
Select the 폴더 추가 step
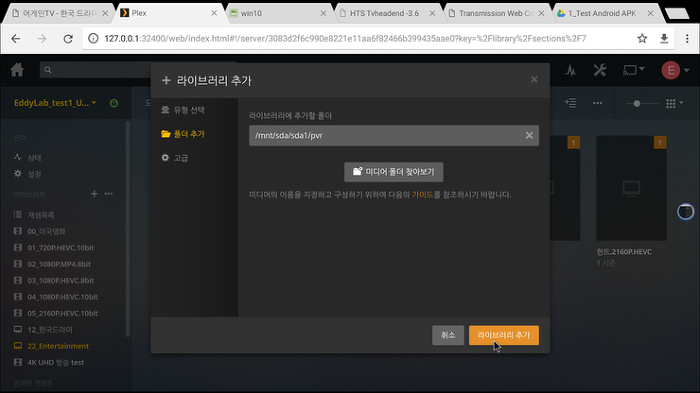coord(183,134)
